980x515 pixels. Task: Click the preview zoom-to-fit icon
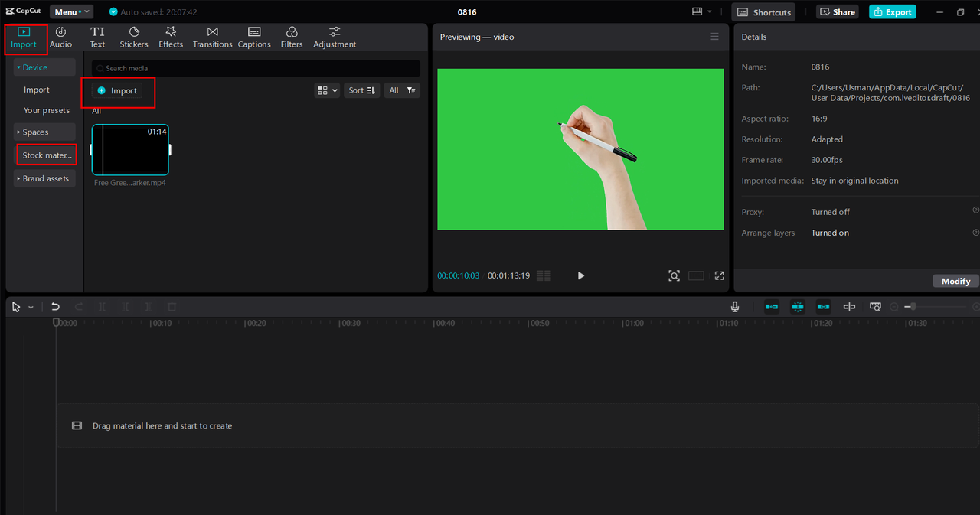(x=674, y=275)
